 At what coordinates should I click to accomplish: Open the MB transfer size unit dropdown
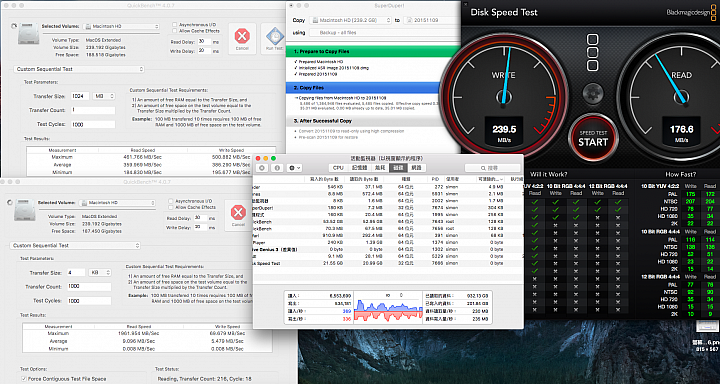point(104,96)
